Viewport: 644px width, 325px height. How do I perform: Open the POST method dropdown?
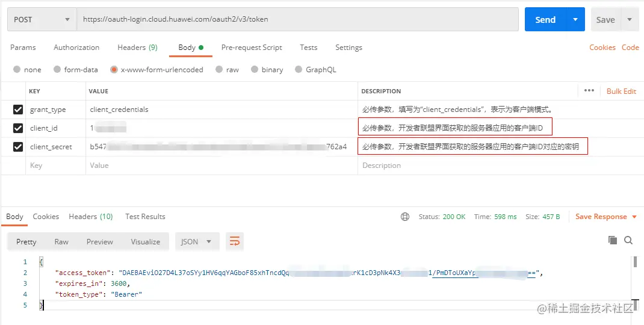[42, 20]
